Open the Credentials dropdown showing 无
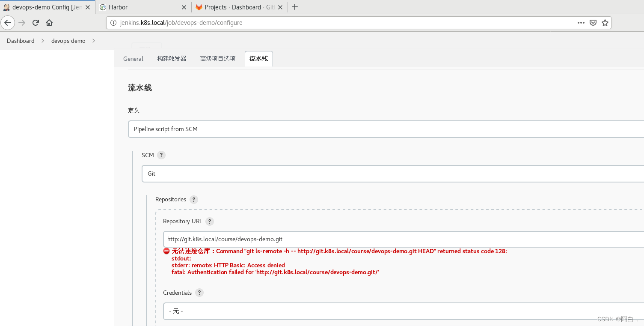 (x=404, y=311)
